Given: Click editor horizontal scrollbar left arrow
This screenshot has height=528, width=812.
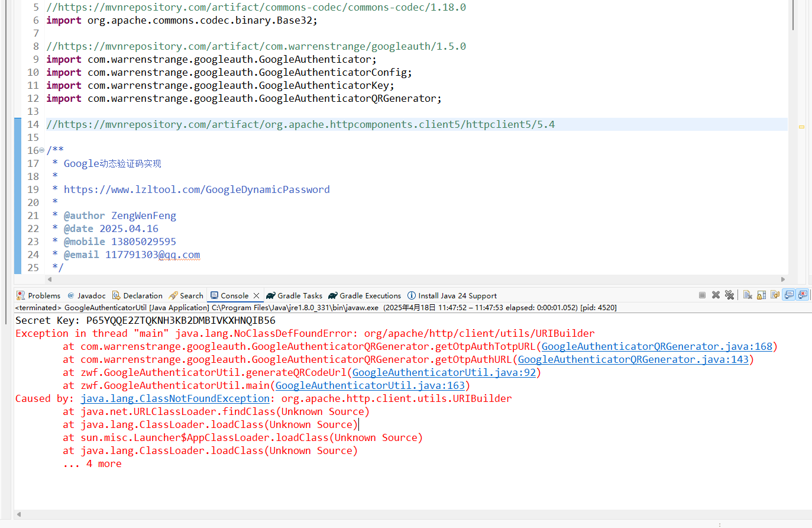Looking at the screenshot, I should coord(50,279).
